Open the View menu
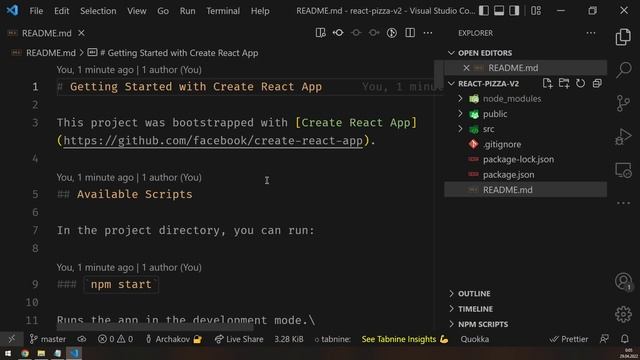This screenshot has height=360, width=640. pyautogui.click(x=137, y=11)
